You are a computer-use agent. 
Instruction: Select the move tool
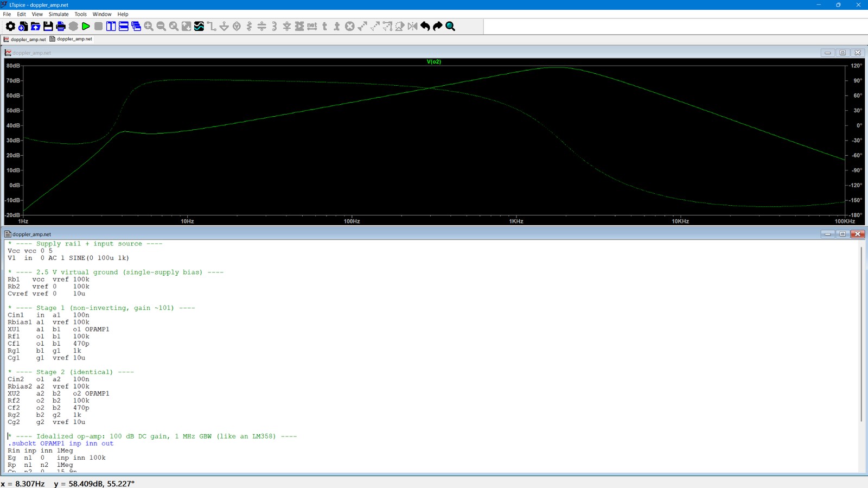[x=375, y=26]
